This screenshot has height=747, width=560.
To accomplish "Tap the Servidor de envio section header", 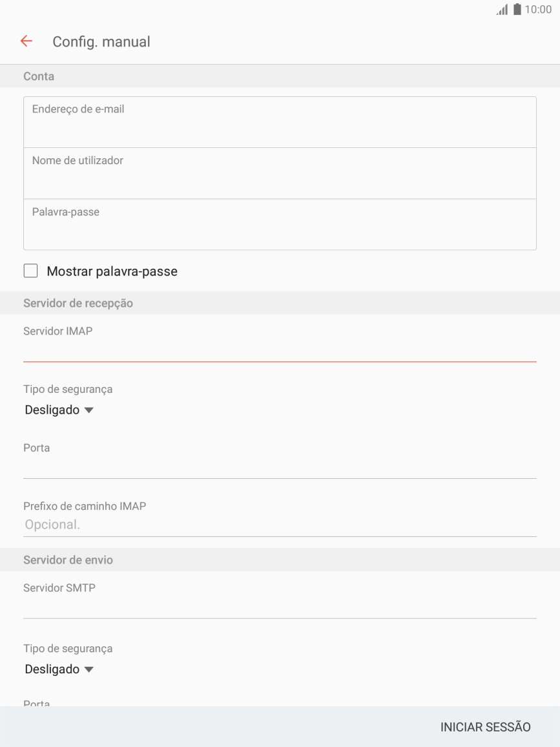I will (x=68, y=560).
